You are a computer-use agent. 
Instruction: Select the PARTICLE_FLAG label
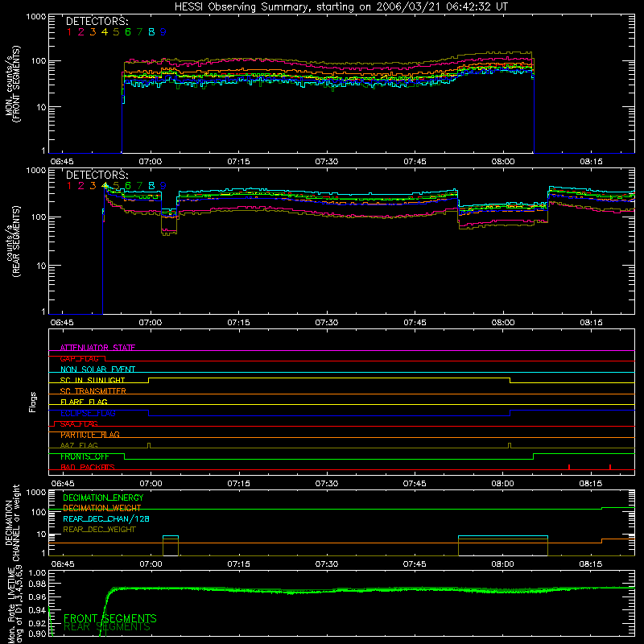pos(90,435)
